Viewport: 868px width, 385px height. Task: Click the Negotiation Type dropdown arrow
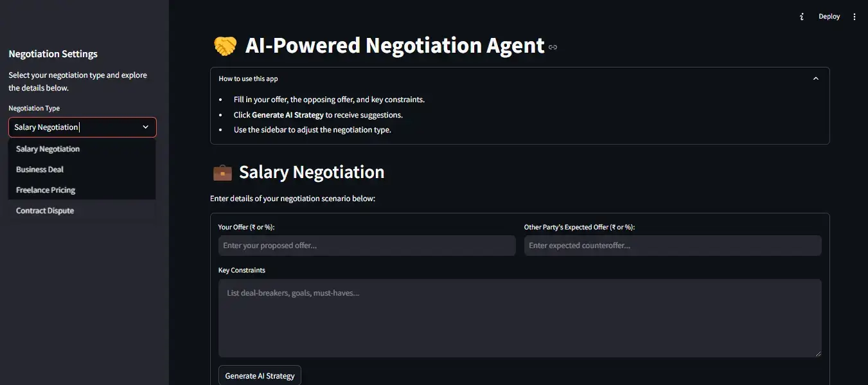(145, 127)
